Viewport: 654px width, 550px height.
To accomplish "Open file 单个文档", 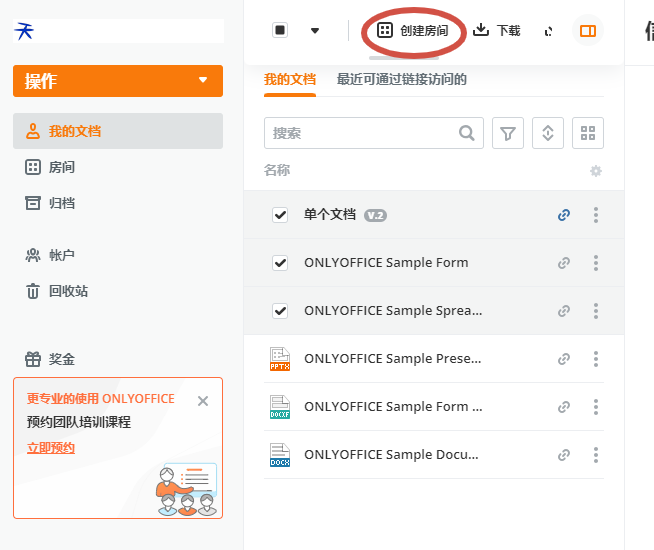I will tap(330, 215).
